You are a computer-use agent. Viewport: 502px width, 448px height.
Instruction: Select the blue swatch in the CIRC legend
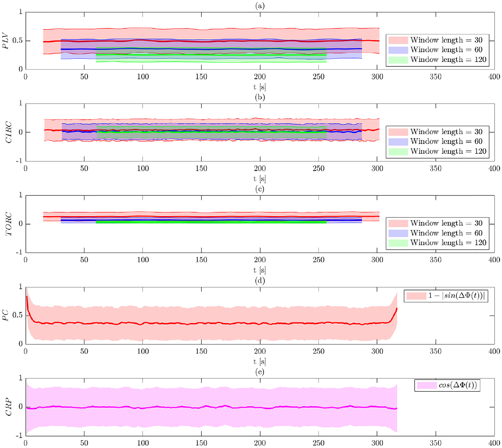398,142
